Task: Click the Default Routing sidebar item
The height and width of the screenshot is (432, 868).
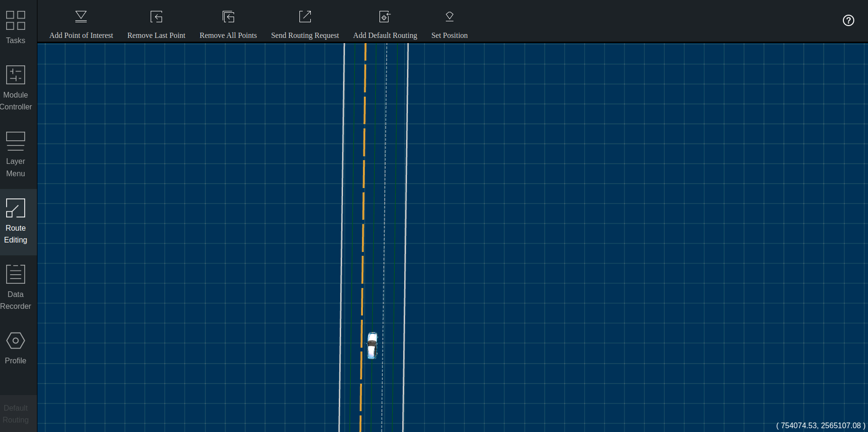Action: tap(16, 414)
